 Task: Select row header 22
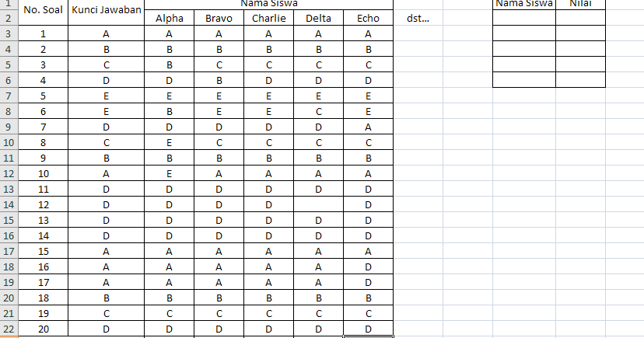tap(9, 329)
